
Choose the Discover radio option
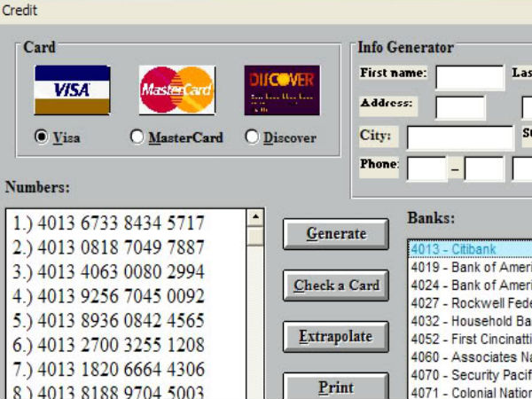pyautogui.click(x=252, y=137)
